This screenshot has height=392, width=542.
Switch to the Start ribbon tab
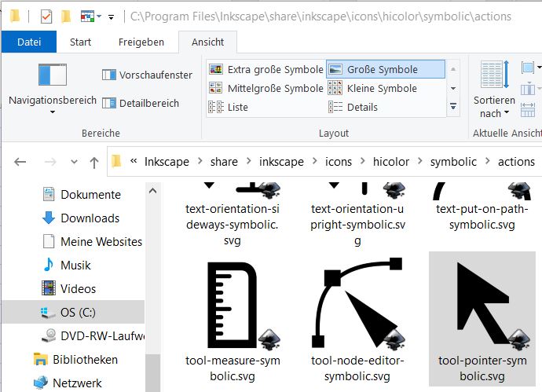81,42
